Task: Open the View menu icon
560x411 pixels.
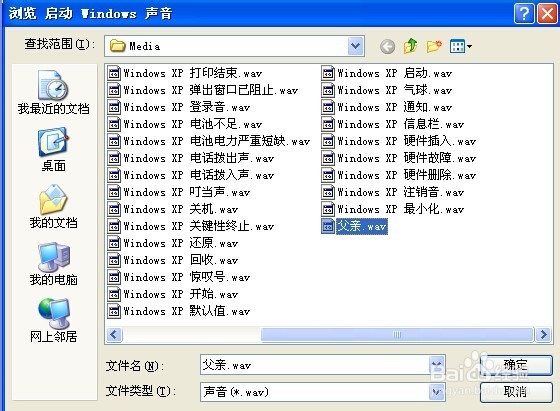Action: point(461,46)
